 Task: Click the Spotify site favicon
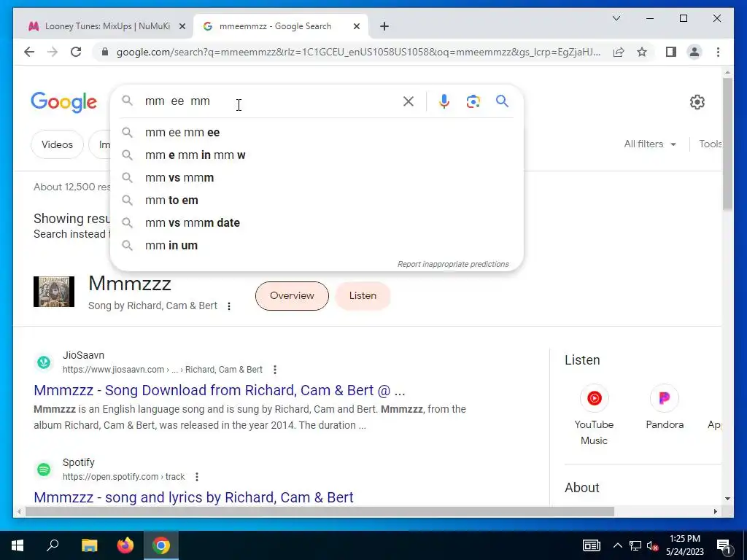(44, 470)
